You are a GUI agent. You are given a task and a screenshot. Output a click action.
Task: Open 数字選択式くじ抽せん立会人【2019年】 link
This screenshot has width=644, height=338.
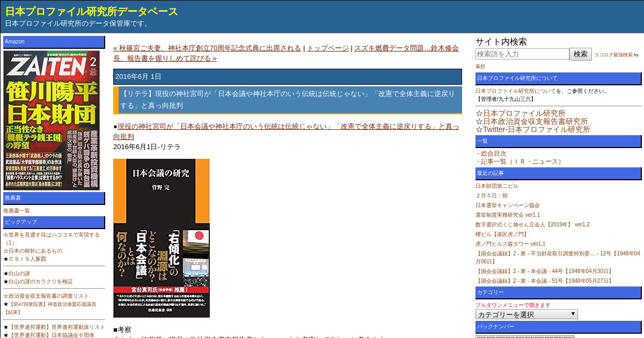[x=532, y=225]
